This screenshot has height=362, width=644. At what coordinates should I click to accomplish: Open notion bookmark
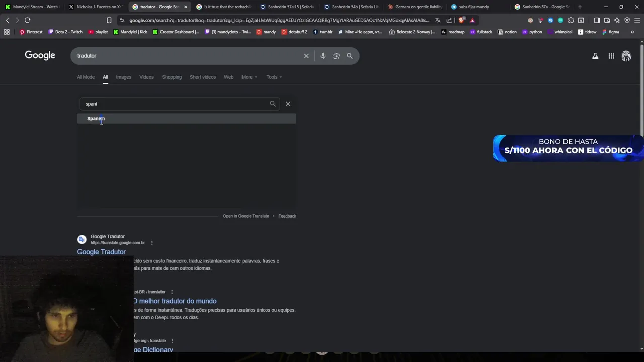coord(507,32)
